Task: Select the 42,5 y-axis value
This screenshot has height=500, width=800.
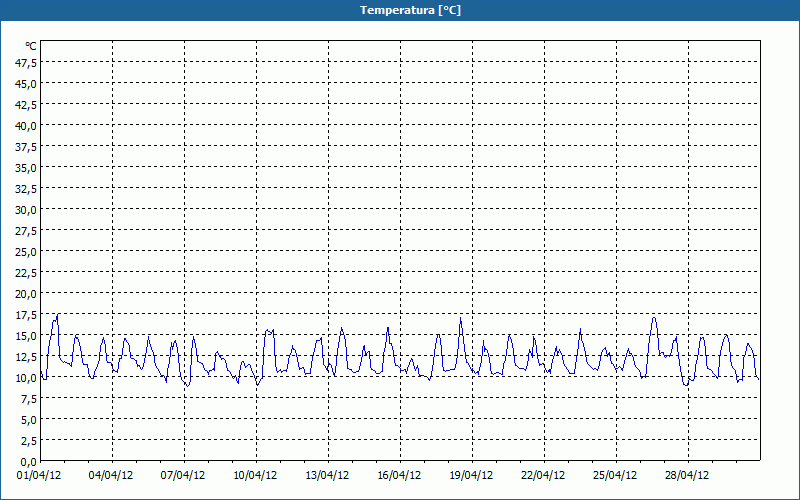Action: [26, 105]
